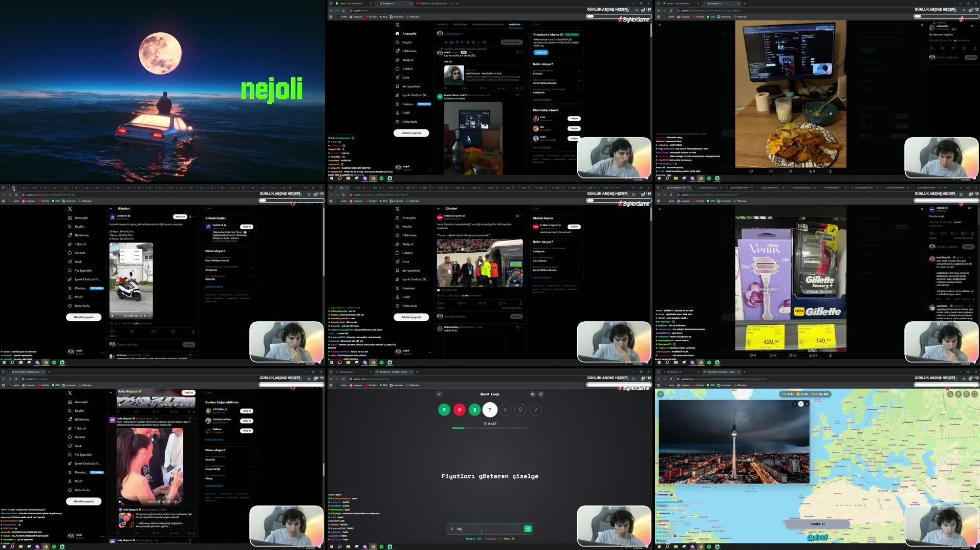This screenshot has width=980, height=550.
Task: Click the highlighted resize icon on the tower photo
Action: click(x=801, y=404)
